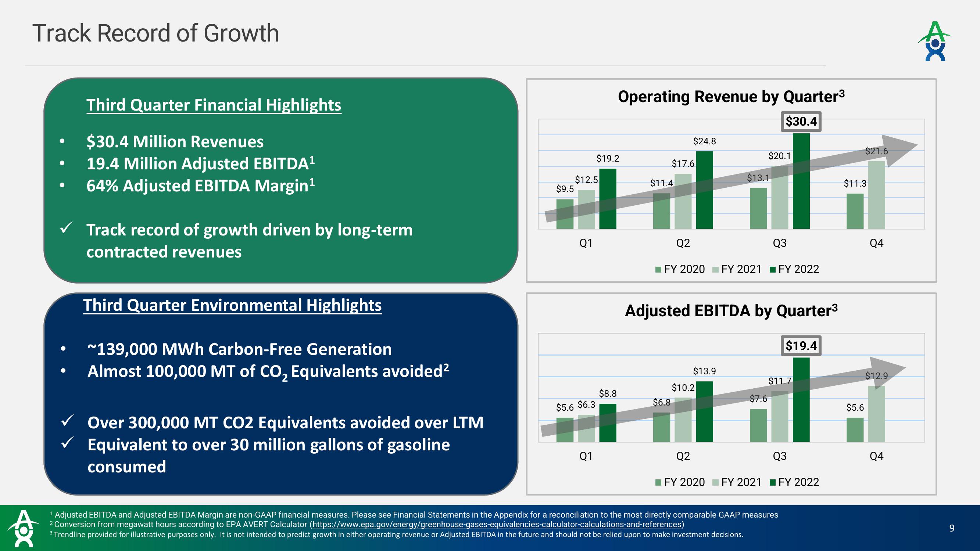The width and height of the screenshot is (980, 551).
Task: Click the $6.3 data label in the EBITDA chart
Action: tap(586, 404)
